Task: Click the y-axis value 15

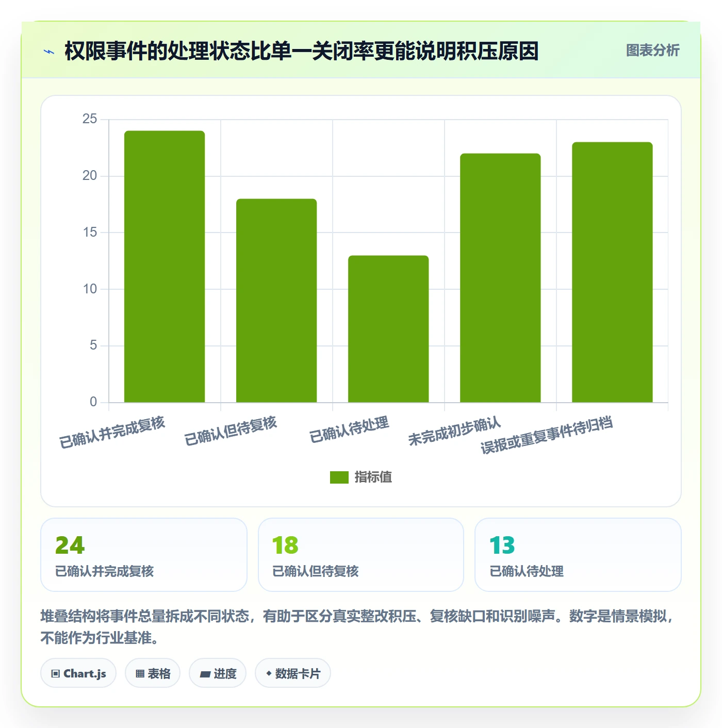Action: click(x=90, y=233)
